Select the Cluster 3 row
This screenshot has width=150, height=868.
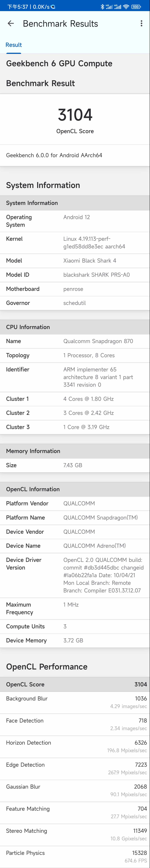[75, 427]
